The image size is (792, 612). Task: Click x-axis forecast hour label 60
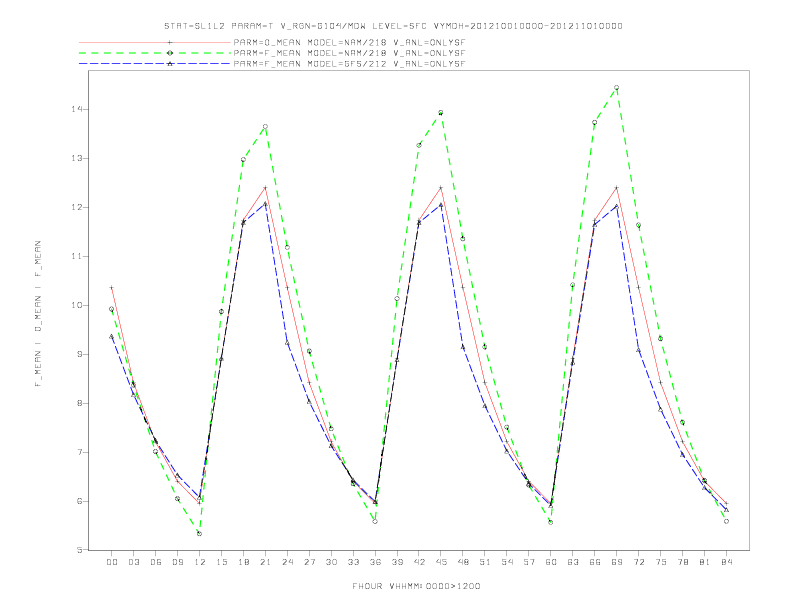pyautogui.click(x=551, y=562)
